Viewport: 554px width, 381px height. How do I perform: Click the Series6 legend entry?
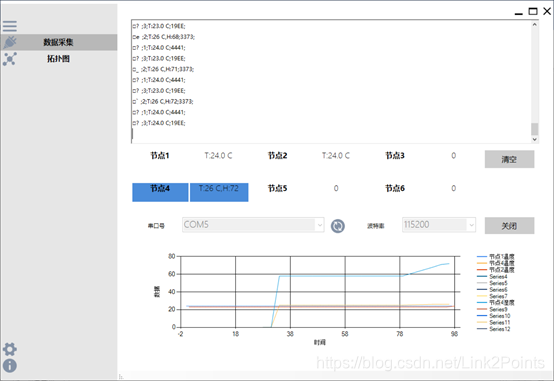[x=492, y=290]
